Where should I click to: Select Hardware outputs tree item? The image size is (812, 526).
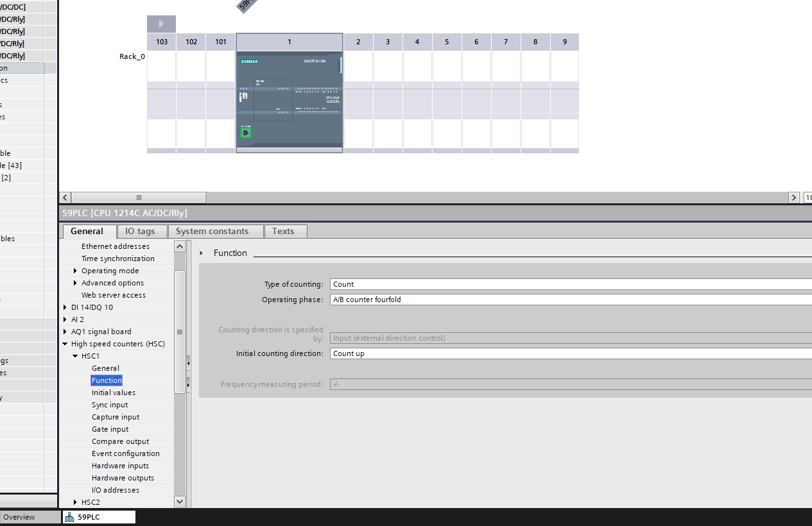point(123,478)
